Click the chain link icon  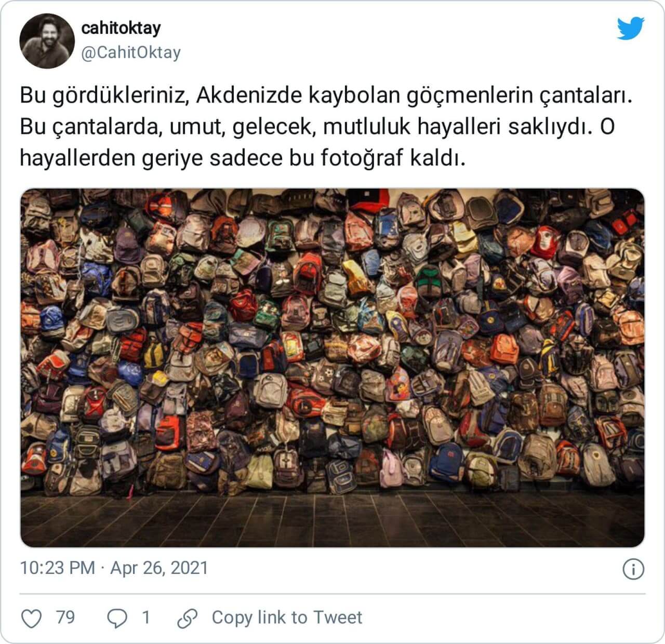point(187,618)
